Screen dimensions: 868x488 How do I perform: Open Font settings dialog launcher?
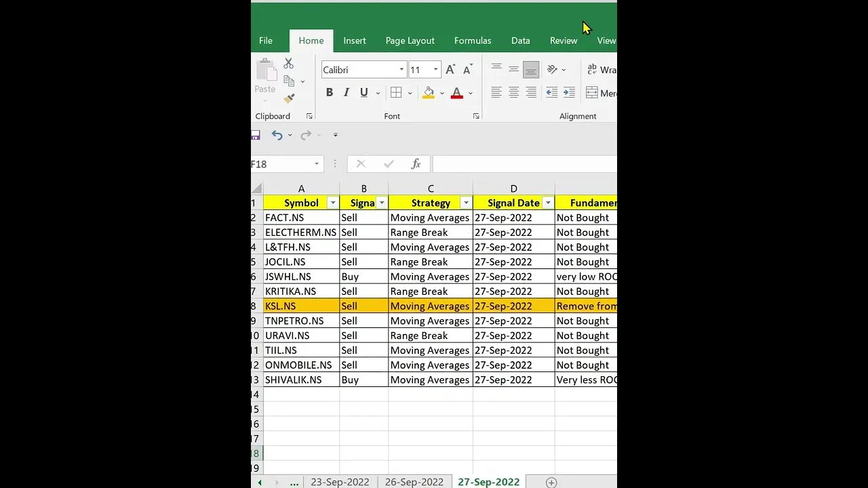tap(476, 117)
